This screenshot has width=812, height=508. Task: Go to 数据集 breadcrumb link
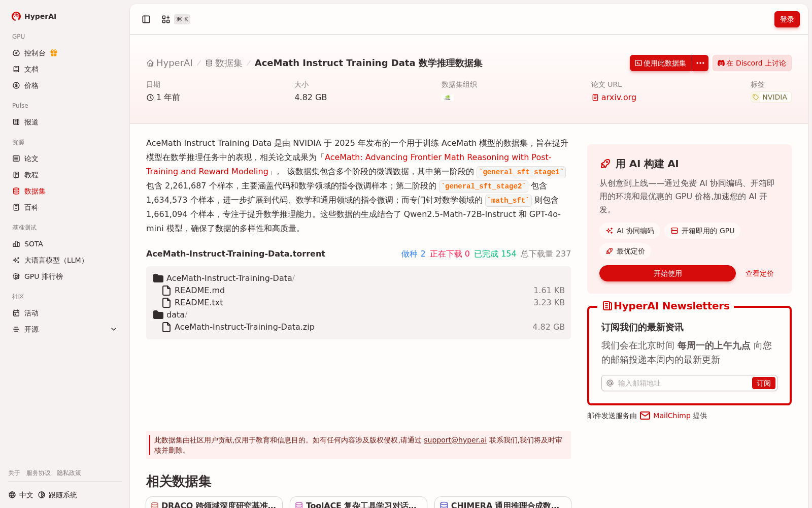coord(224,63)
